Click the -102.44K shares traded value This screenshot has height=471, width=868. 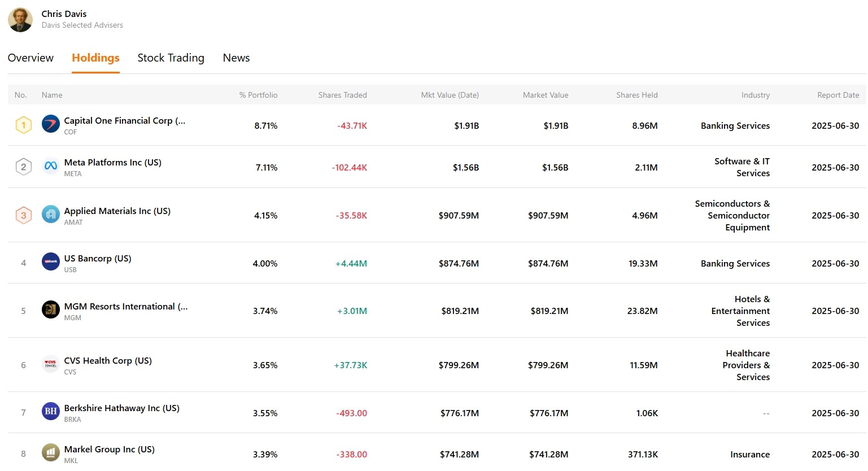350,167
